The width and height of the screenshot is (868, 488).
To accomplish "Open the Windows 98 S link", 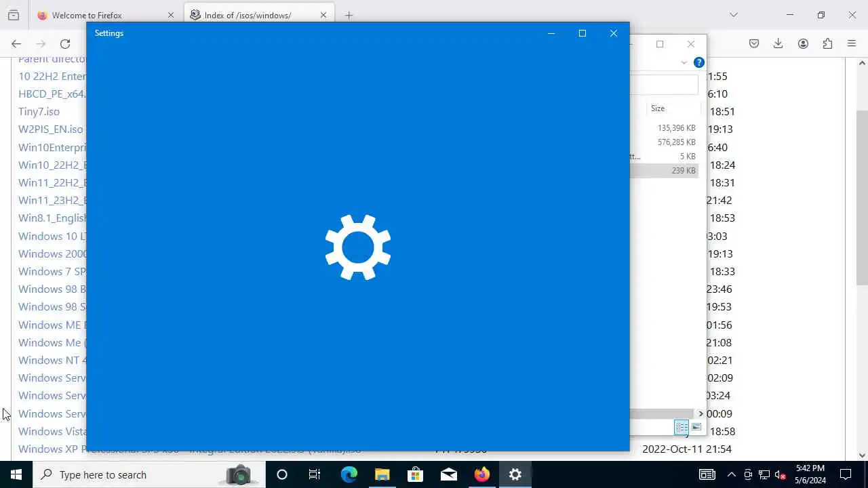I will [52, 307].
